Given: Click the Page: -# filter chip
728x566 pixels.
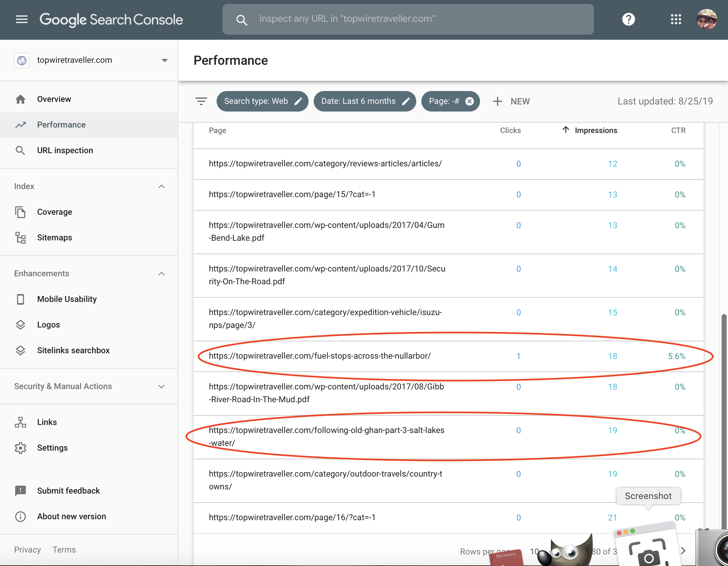Looking at the screenshot, I should (450, 101).
